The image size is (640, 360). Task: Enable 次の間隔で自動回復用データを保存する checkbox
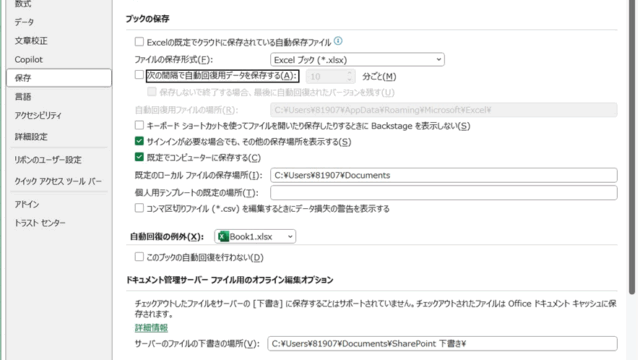click(139, 75)
